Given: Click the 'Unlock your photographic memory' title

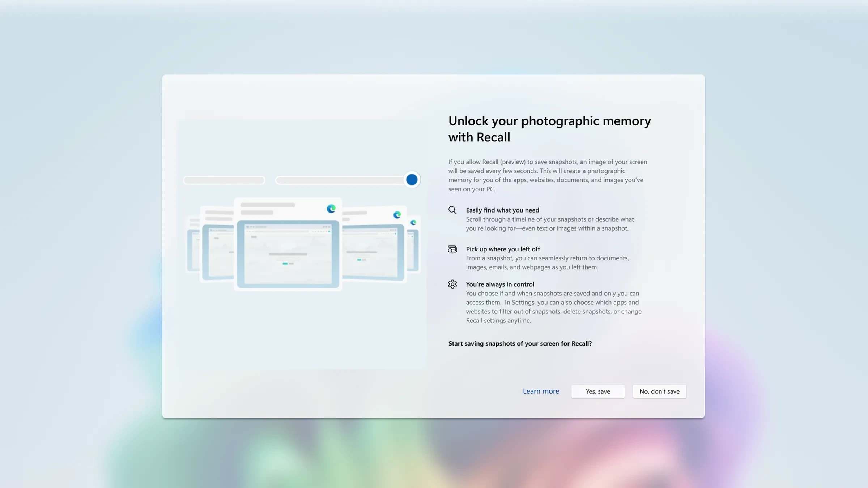Looking at the screenshot, I should [x=549, y=129].
